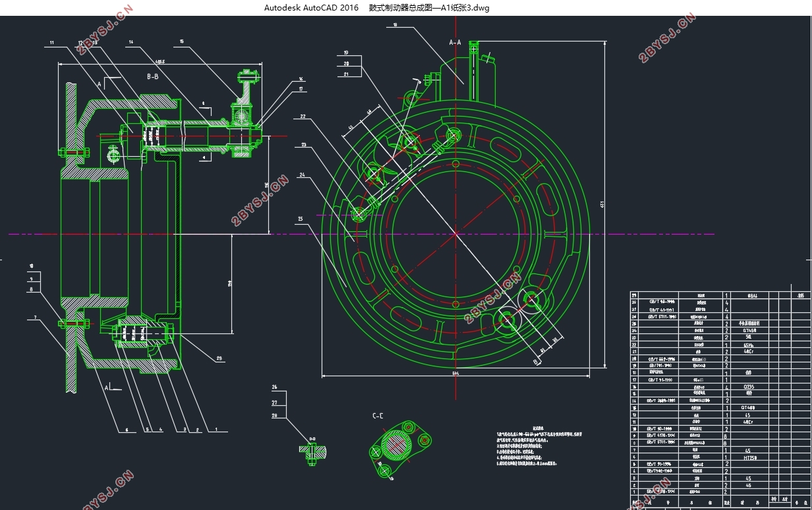Click part callout number 23
This screenshot has width=812, height=510.
tap(304, 144)
